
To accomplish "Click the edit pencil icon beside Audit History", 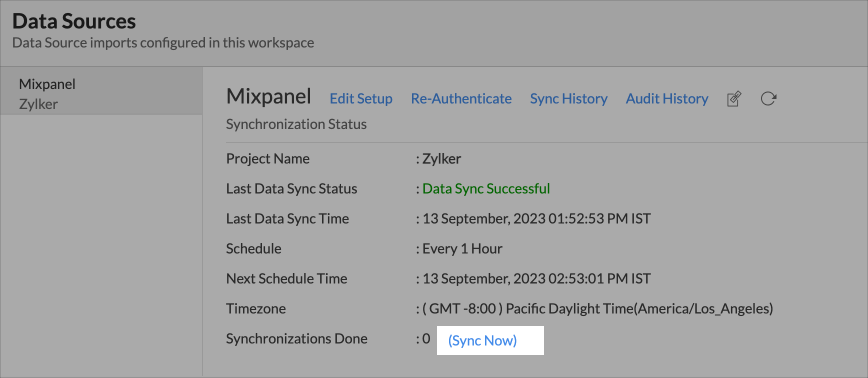I will pyautogui.click(x=734, y=99).
